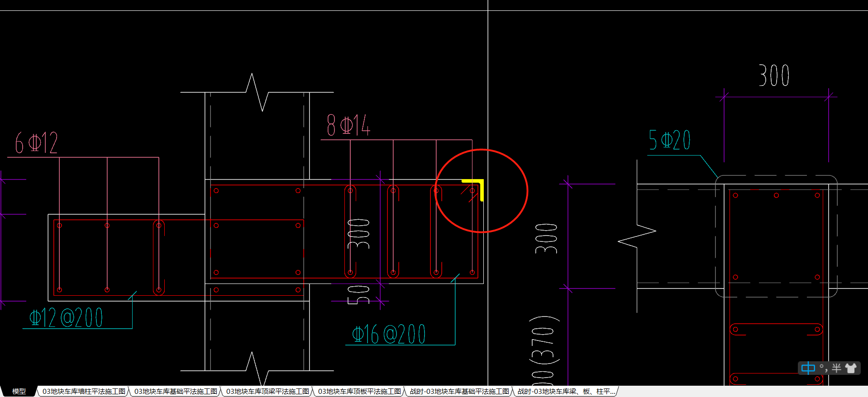
Task: Open the 03地块车库顶板平法施工图 layout tab
Action: click(x=359, y=391)
